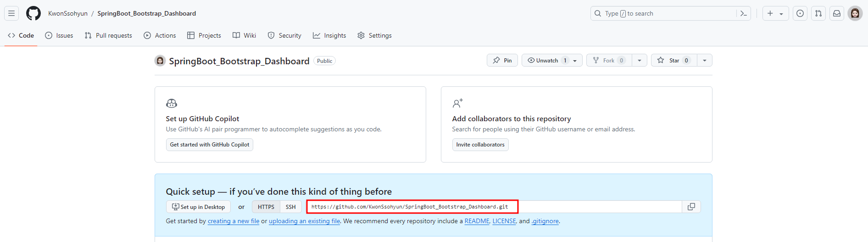This screenshot has height=242, width=868.
Task: Open the Insights tab
Action: (329, 35)
